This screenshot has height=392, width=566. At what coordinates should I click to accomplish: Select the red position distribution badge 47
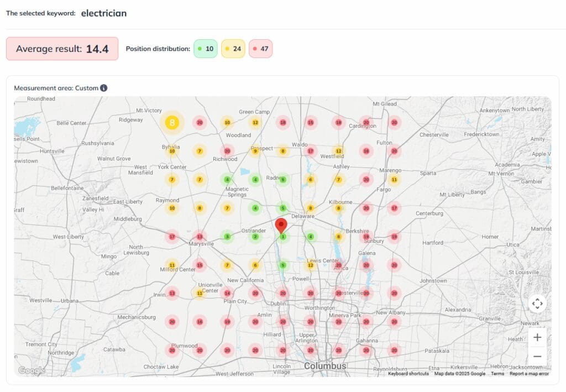260,49
